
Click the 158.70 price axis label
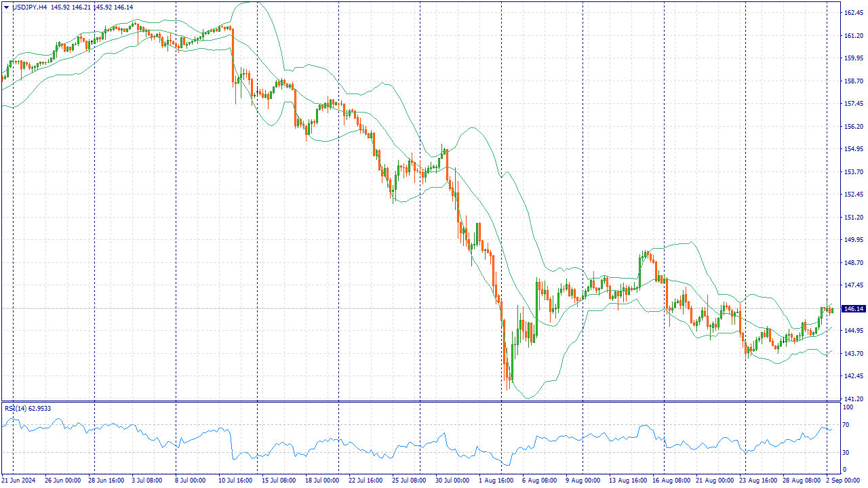click(x=852, y=81)
